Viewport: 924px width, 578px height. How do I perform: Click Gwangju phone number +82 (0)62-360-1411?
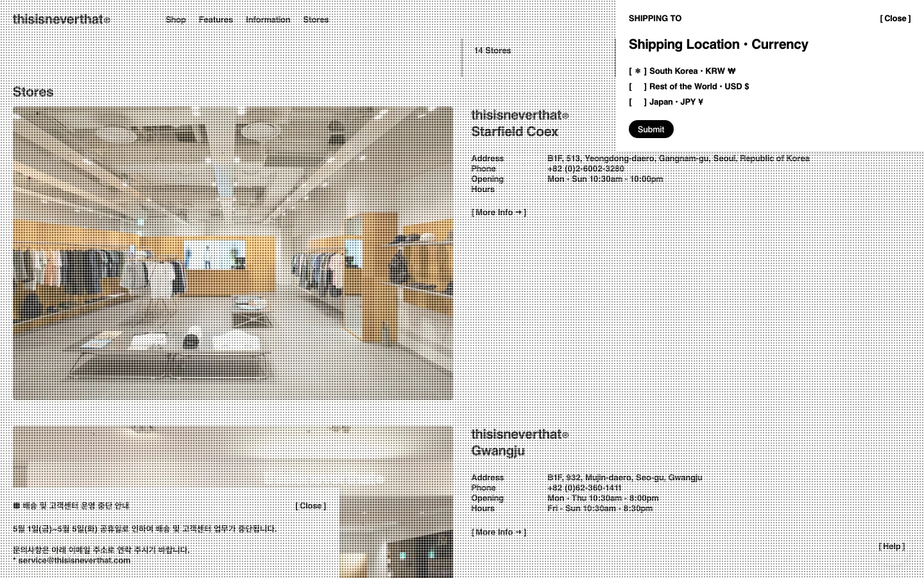click(x=584, y=488)
